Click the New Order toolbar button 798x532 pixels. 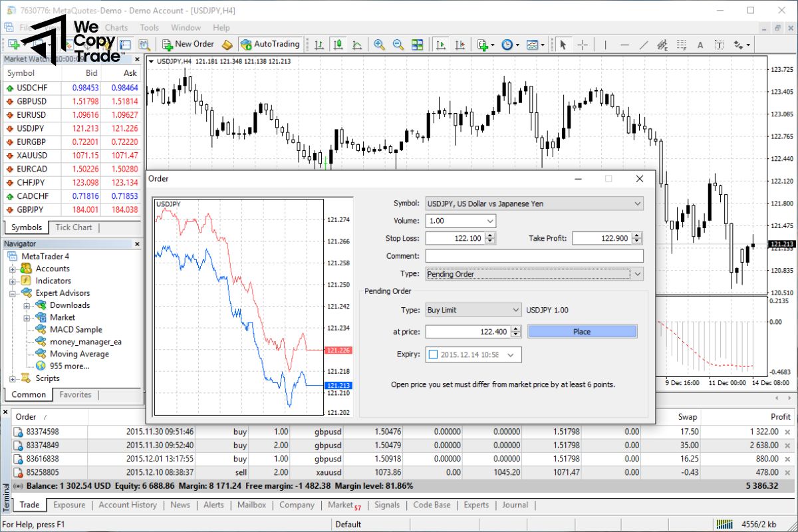tap(188, 44)
